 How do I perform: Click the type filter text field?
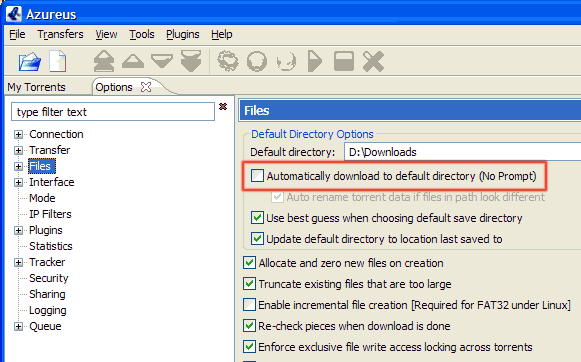[x=113, y=112]
